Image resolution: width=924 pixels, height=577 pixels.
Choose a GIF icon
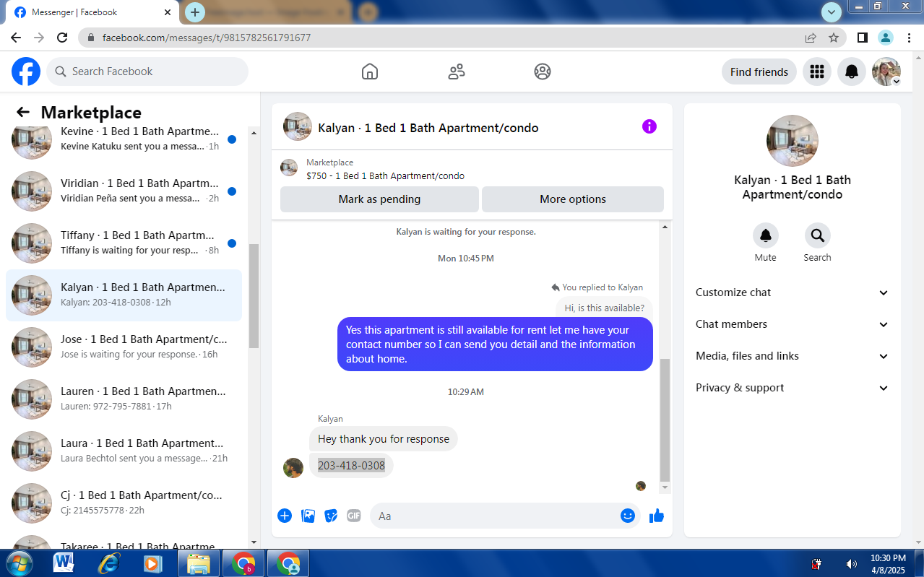pyautogui.click(x=354, y=516)
